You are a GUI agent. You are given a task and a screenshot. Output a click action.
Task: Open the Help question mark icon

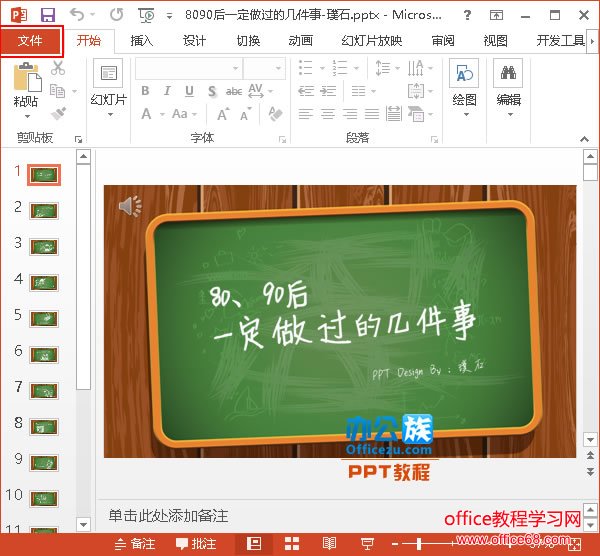coord(467,15)
